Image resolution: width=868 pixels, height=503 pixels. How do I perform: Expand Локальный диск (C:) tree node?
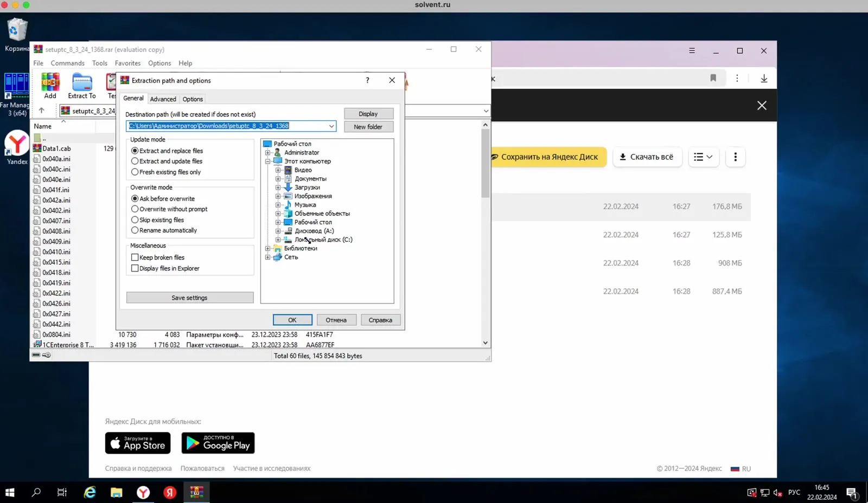click(x=278, y=240)
